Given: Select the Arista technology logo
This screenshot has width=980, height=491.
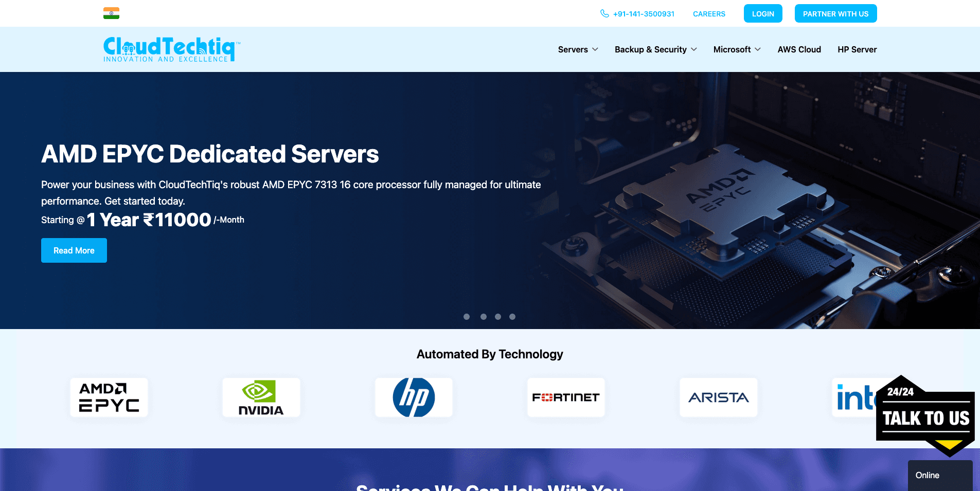Looking at the screenshot, I should point(718,397).
